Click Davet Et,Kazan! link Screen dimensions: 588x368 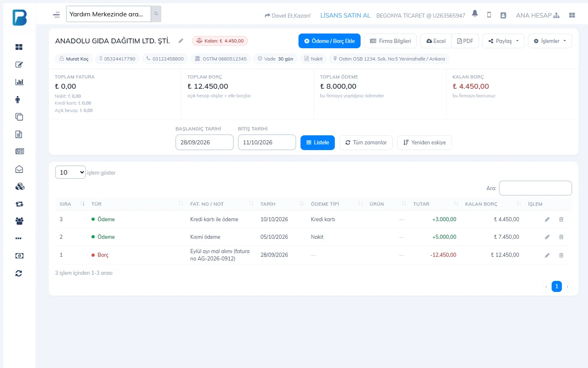288,16
